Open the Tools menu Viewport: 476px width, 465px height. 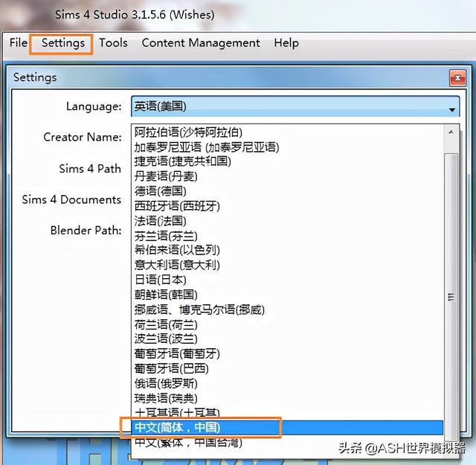click(113, 43)
